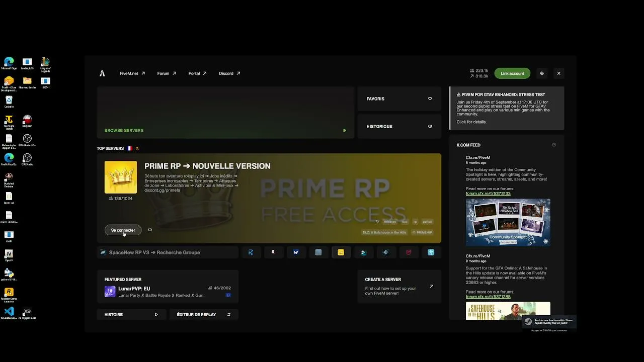Select the light cyan server icon in carousel
644x362 pixels.
pos(431,252)
